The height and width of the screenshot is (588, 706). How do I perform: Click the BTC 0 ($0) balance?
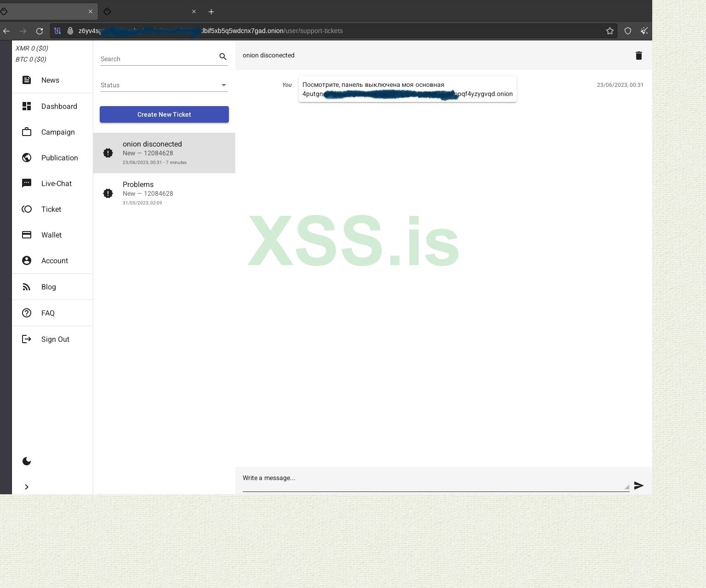[31, 59]
